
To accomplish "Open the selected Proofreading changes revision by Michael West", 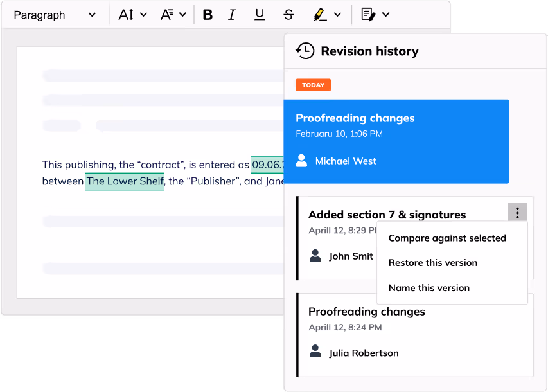I will click(x=396, y=141).
